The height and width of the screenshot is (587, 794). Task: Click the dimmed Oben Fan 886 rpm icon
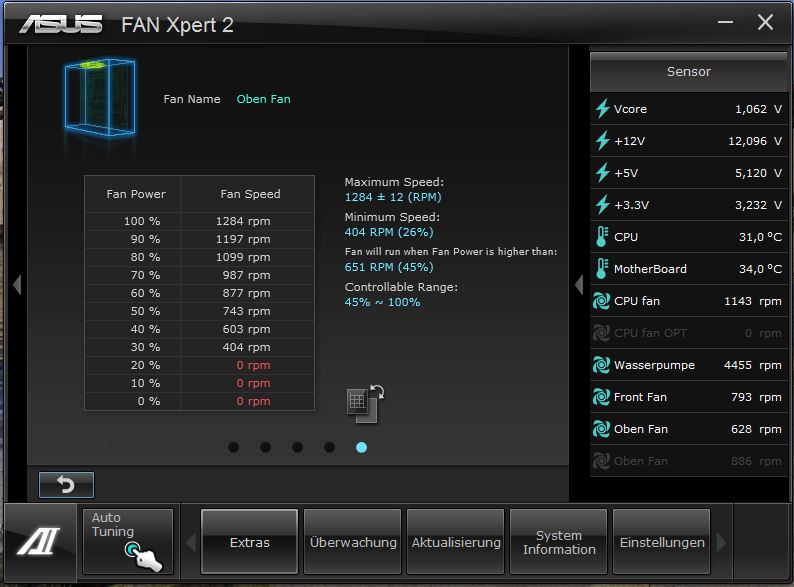point(601,461)
